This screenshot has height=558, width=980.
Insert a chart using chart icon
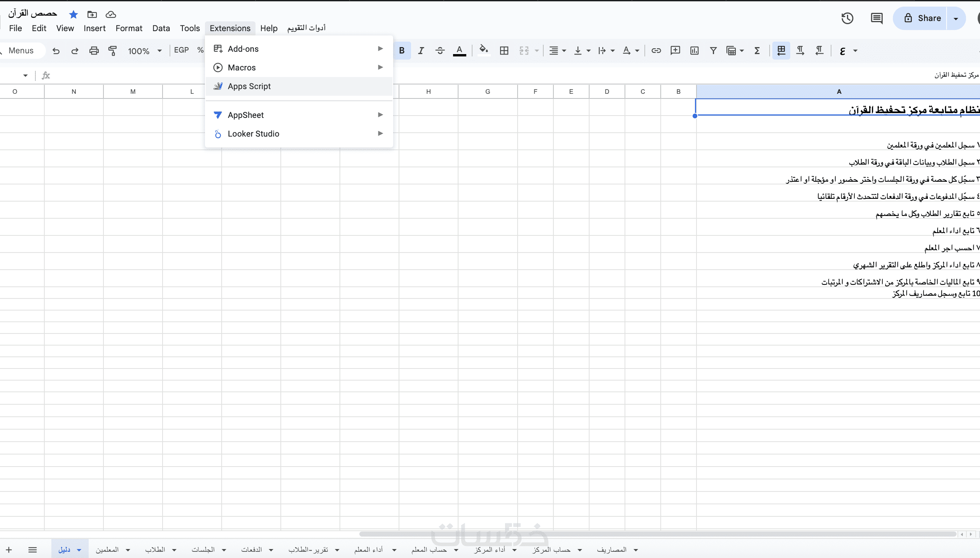pyautogui.click(x=694, y=51)
